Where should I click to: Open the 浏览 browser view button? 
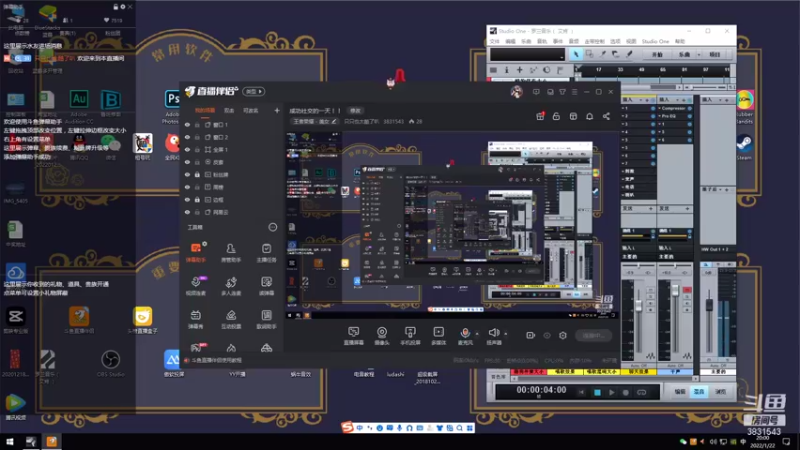tap(720, 392)
